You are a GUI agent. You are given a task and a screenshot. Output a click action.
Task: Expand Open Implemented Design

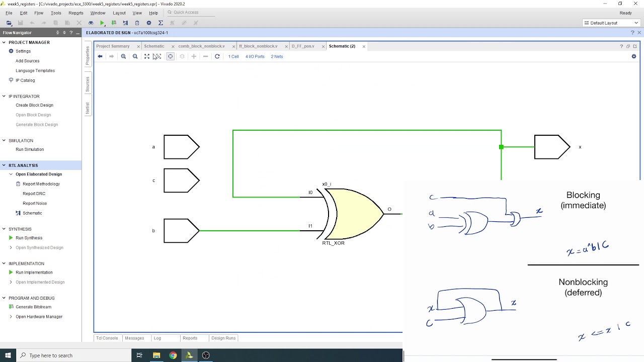tap(11, 282)
